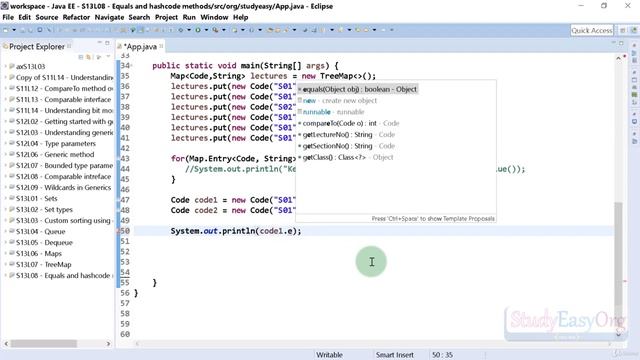The width and height of the screenshot is (640, 360).
Task: Open the Help menu
Action: tap(240, 17)
